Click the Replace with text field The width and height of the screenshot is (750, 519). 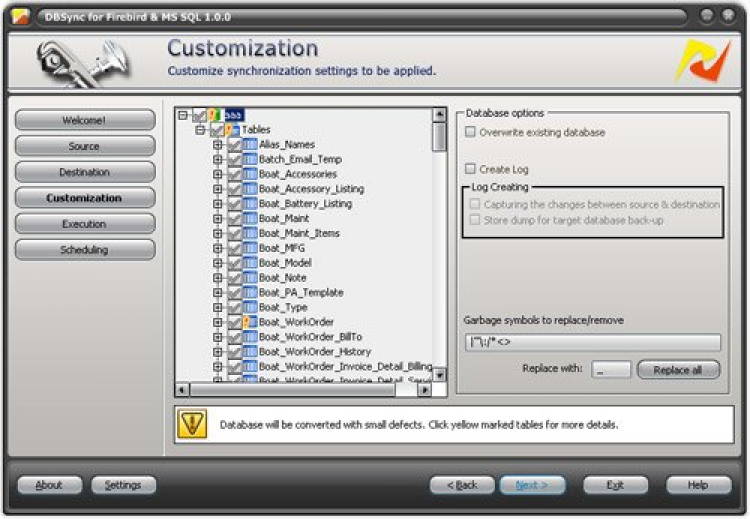tap(611, 370)
